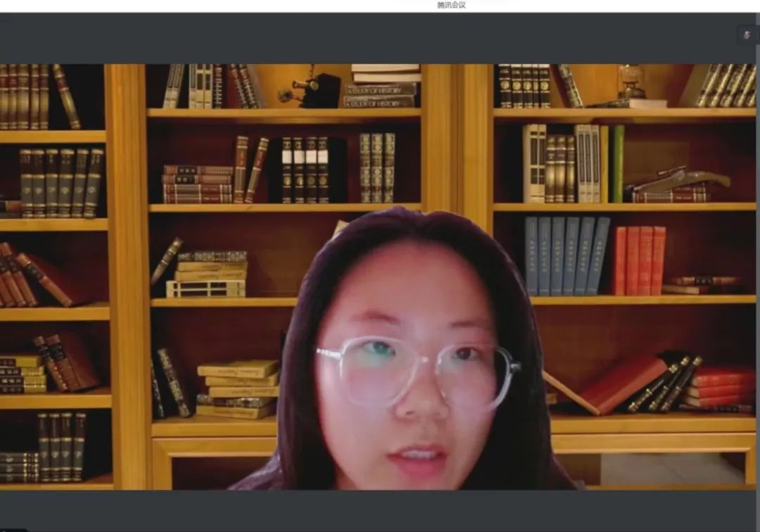Click the muted microphone icon at top right
Image resolution: width=760 pixels, height=532 pixels.
point(747,34)
